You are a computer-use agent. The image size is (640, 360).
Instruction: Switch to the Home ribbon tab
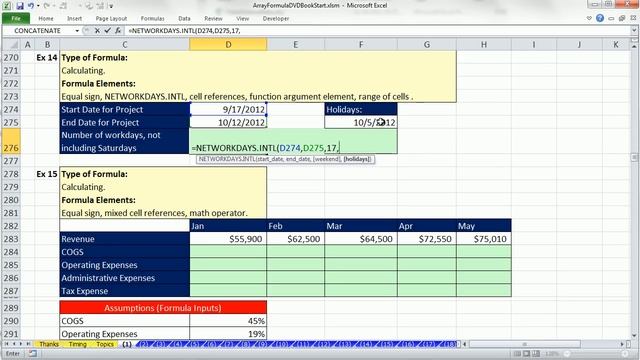pyautogui.click(x=46, y=18)
